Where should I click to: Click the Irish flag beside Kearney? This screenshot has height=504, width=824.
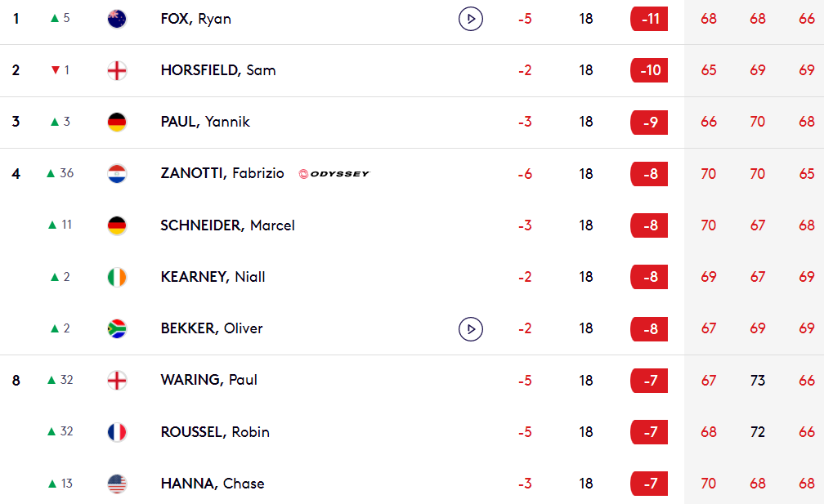click(x=117, y=277)
